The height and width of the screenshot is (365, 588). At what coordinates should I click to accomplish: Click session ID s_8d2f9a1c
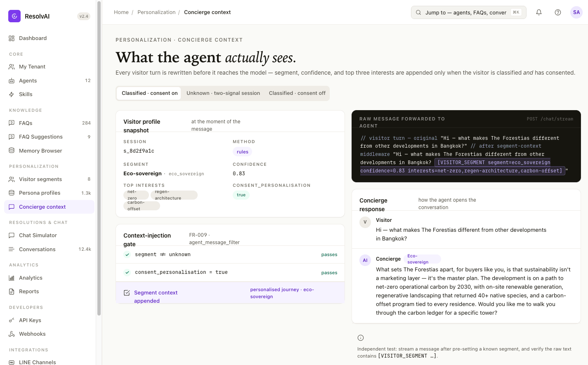coord(139,151)
